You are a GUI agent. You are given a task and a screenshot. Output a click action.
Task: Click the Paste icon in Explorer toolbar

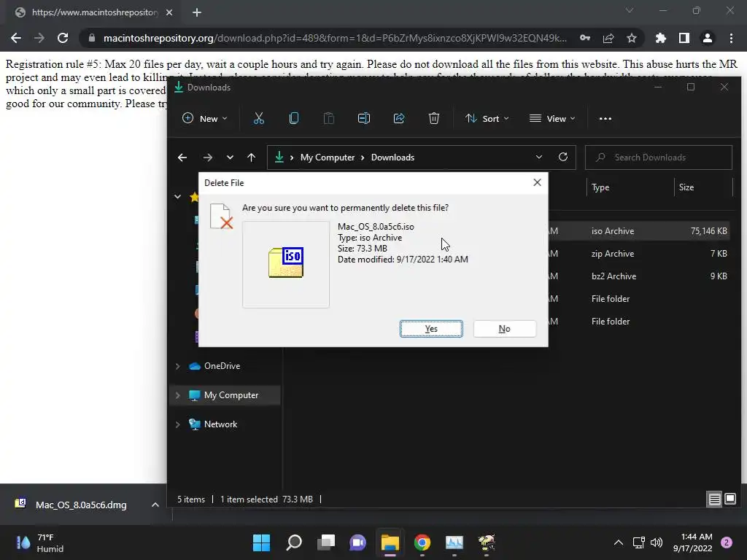pyautogui.click(x=329, y=119)
